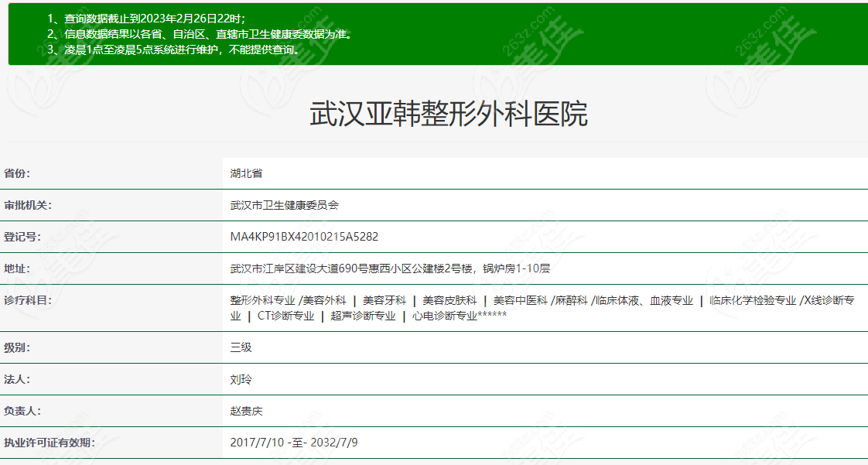This screenshot has height=465, width=868.
Task: Select the name 刘玲
Action: click(241, 379)
